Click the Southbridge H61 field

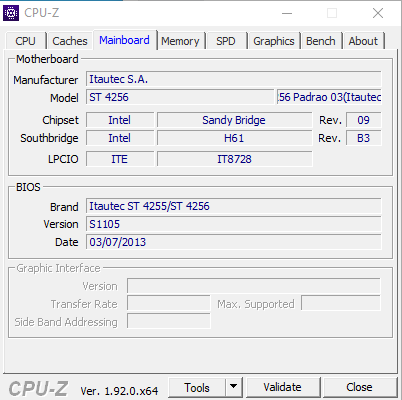coord(234,138)
